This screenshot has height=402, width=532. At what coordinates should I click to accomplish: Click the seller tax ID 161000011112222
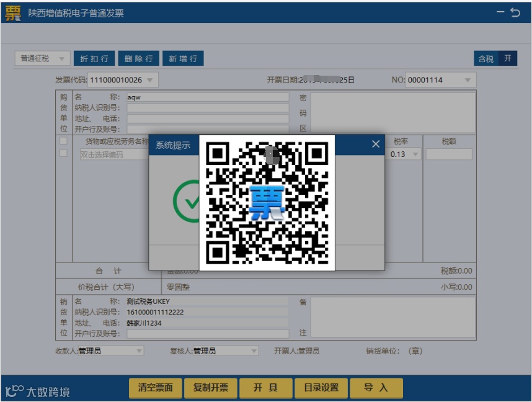coord(155,313)
